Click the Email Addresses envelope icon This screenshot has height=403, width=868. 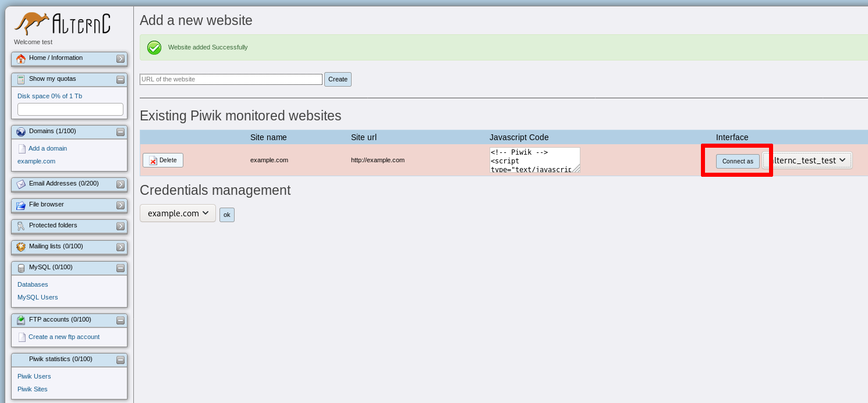(x=21, y=184)
